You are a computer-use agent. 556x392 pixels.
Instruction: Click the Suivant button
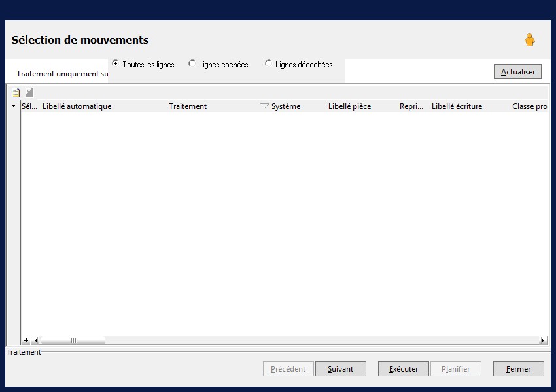click(x=340, y=368)
